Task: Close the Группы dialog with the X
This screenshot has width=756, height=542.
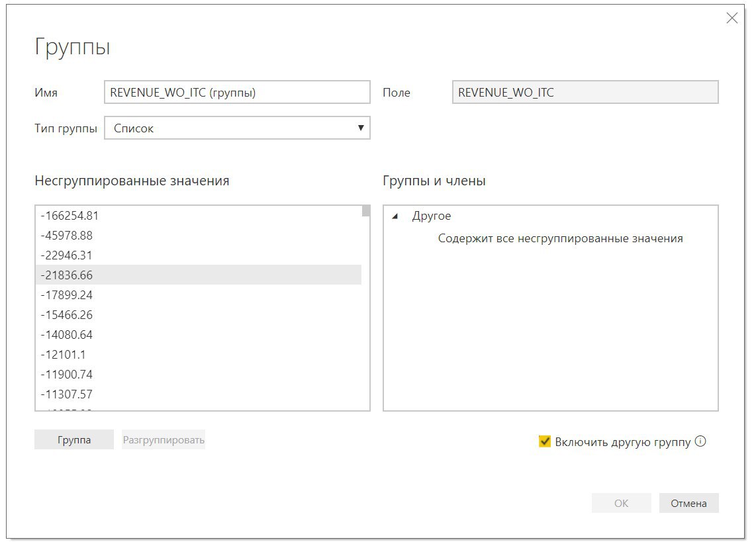Action: coord(732,19)
